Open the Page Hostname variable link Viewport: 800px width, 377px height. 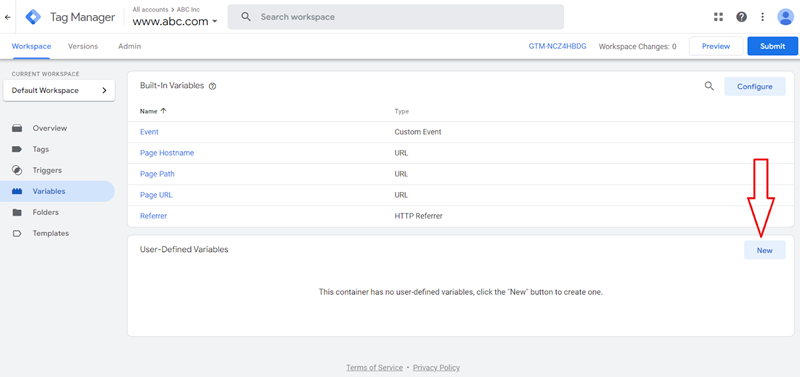coord(167,153)
